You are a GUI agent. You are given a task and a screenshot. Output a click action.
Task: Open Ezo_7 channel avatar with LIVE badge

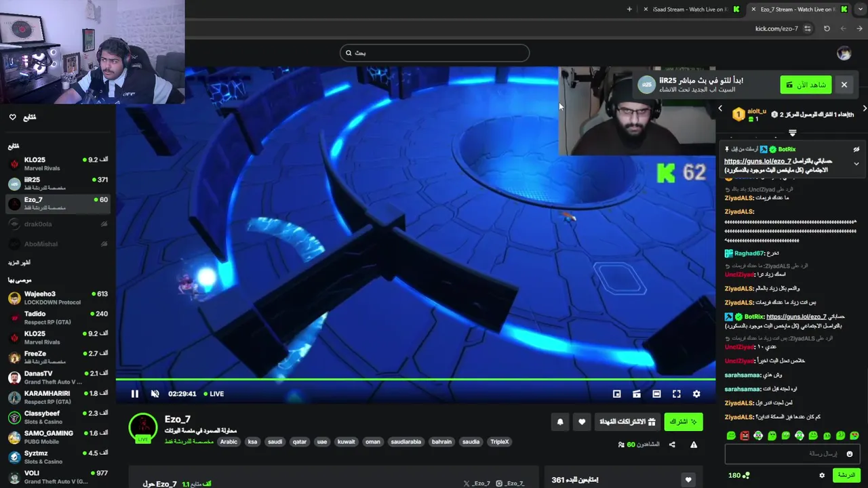(x=143, y=427)
